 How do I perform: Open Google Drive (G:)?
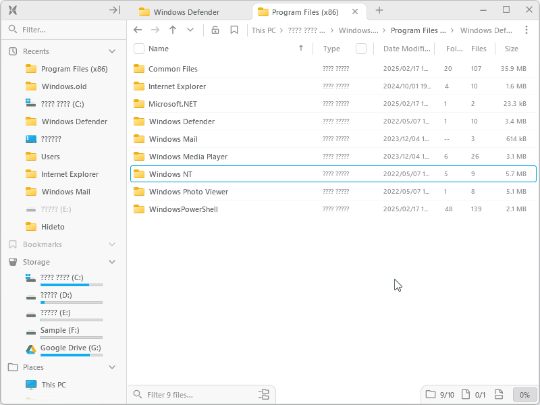[x=64, y=350]
